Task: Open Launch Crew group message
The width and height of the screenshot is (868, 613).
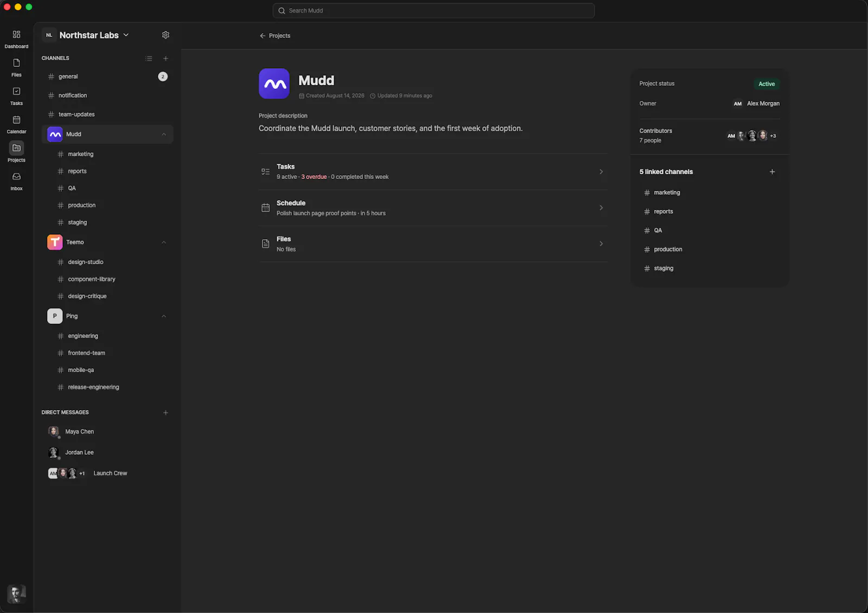Action: pyautogui.click(x=107, y=474)
